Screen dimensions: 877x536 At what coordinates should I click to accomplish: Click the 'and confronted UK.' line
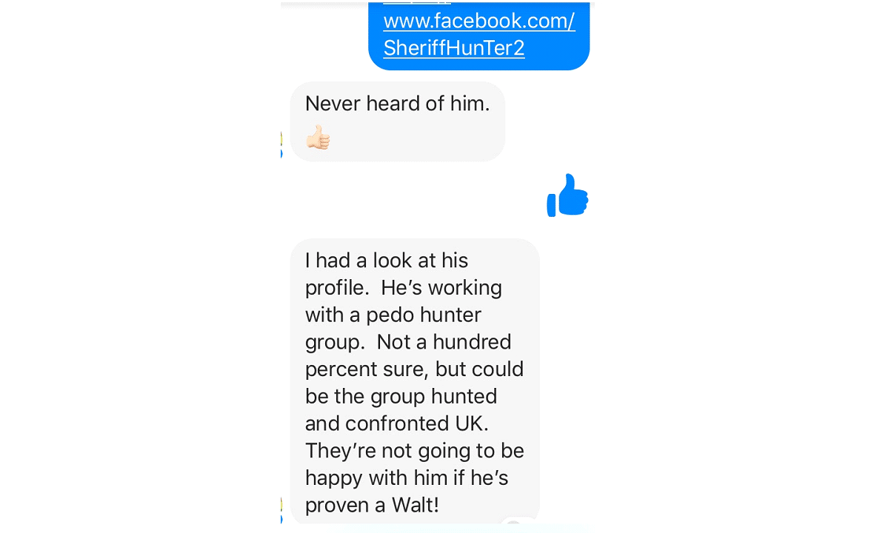397,424
